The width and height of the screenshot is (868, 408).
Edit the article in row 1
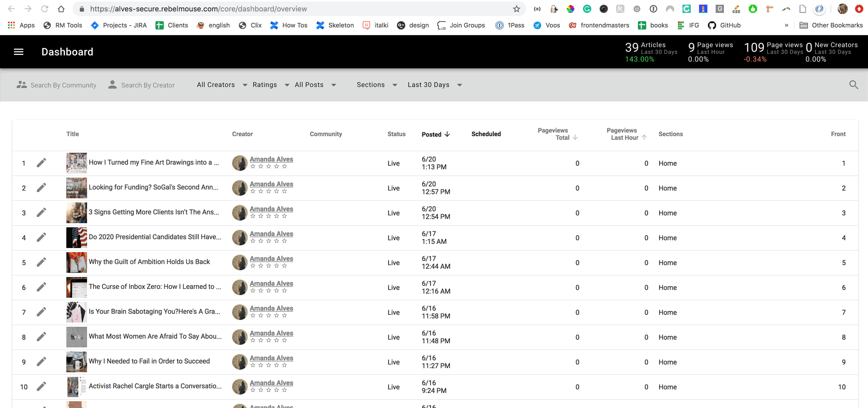coord(41,163)
